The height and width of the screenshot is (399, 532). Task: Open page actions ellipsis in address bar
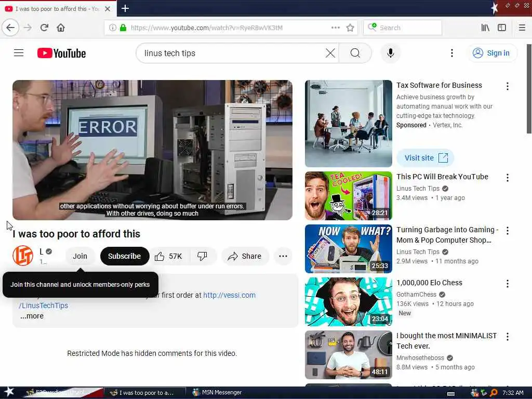point(335,28)
